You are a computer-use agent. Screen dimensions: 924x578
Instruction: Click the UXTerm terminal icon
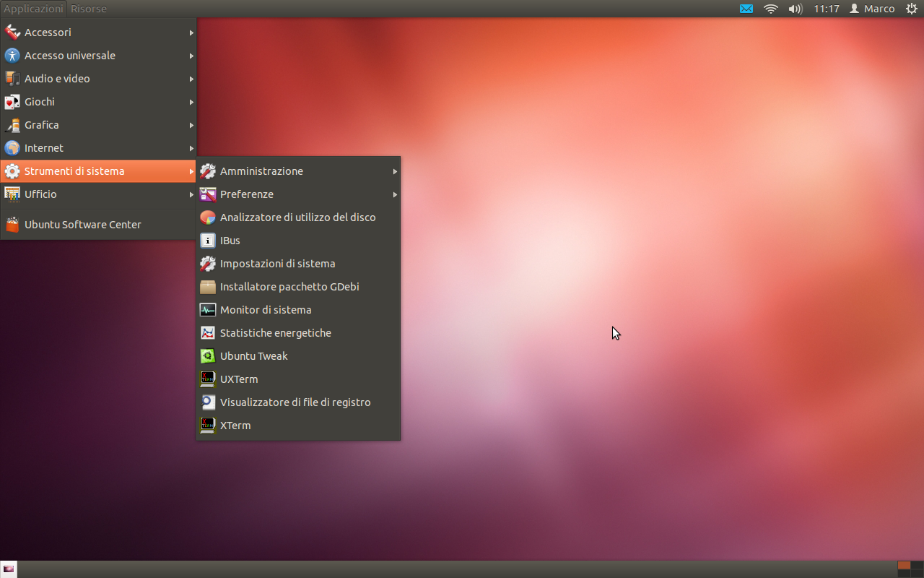208,379
